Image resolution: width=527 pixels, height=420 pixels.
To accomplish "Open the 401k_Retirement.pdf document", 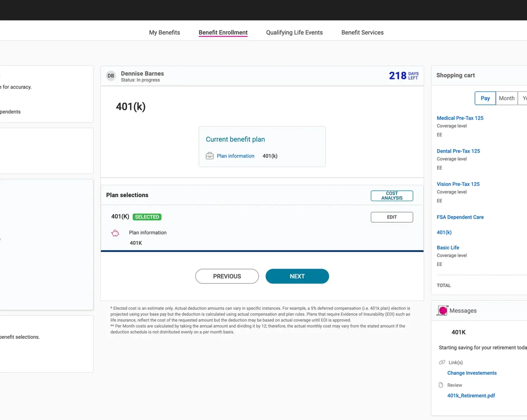I will [x=471, y=395].
